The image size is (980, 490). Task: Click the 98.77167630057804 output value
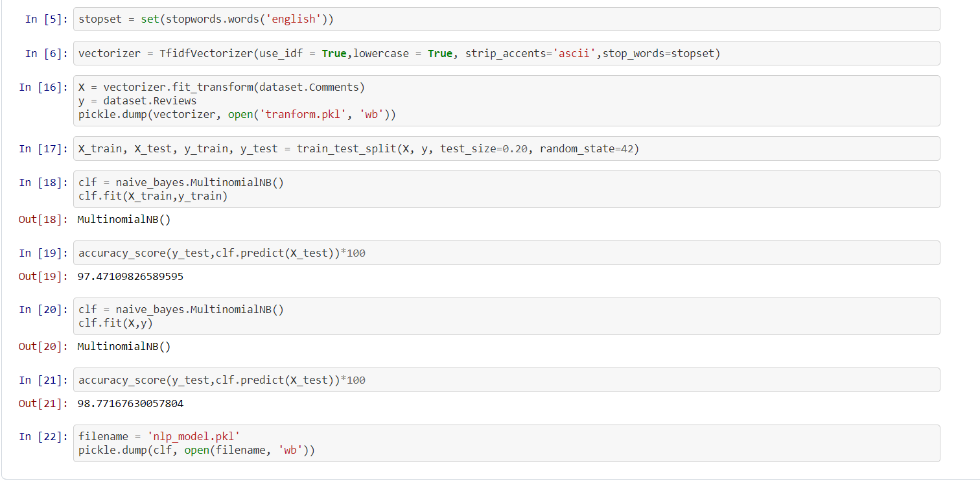pyautogui.click(x=130, y=404)
